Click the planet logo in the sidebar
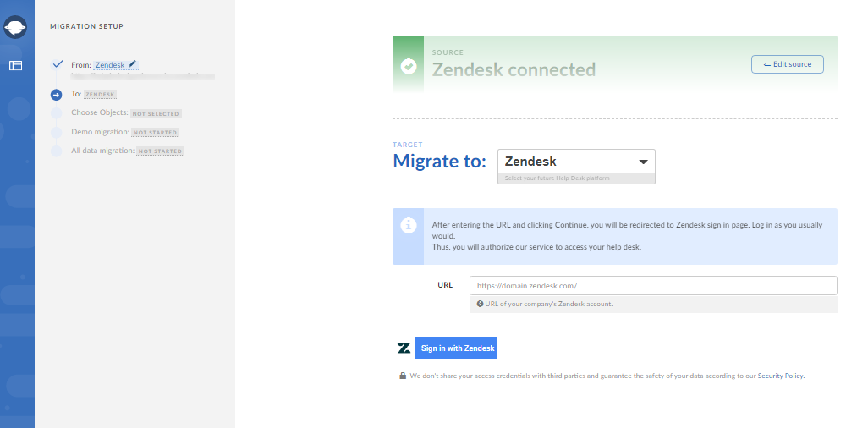 15,29
